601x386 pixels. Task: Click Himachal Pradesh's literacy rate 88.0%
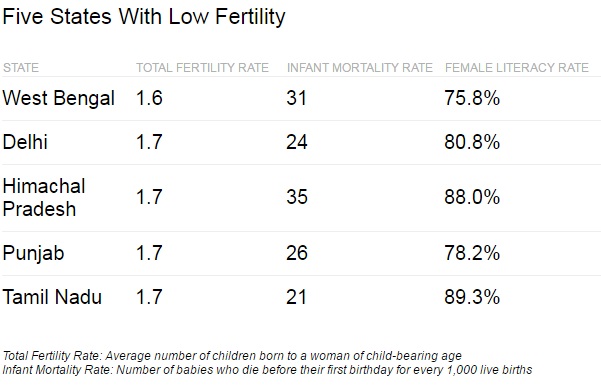472,197
